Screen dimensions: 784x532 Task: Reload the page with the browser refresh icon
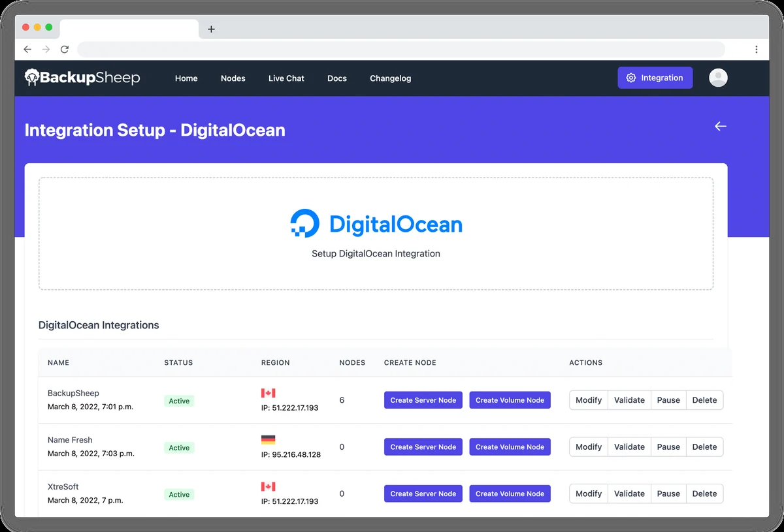65,49
